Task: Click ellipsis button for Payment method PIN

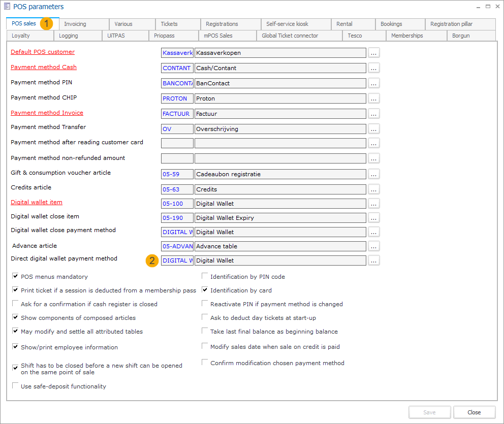Action: point(374,83)
